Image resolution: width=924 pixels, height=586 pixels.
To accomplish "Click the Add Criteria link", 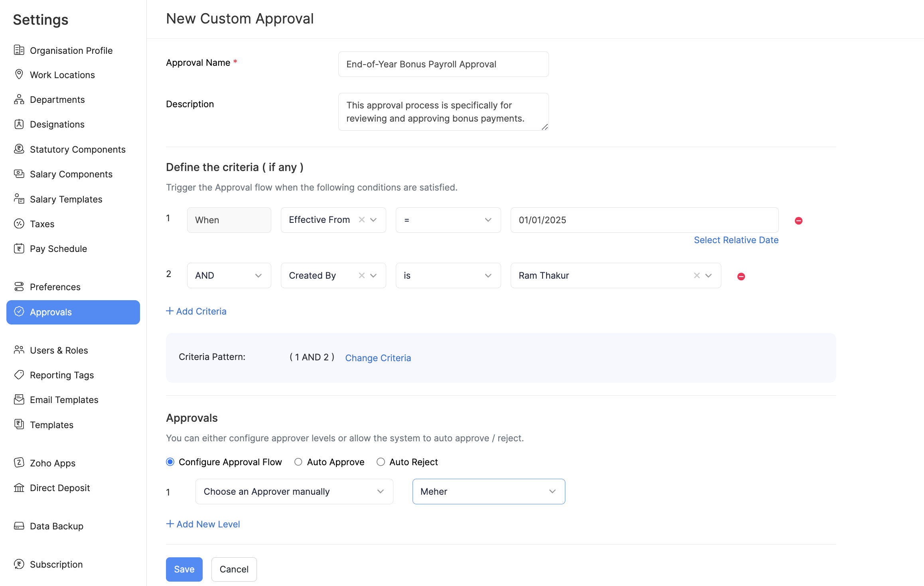I will [196, 311].
